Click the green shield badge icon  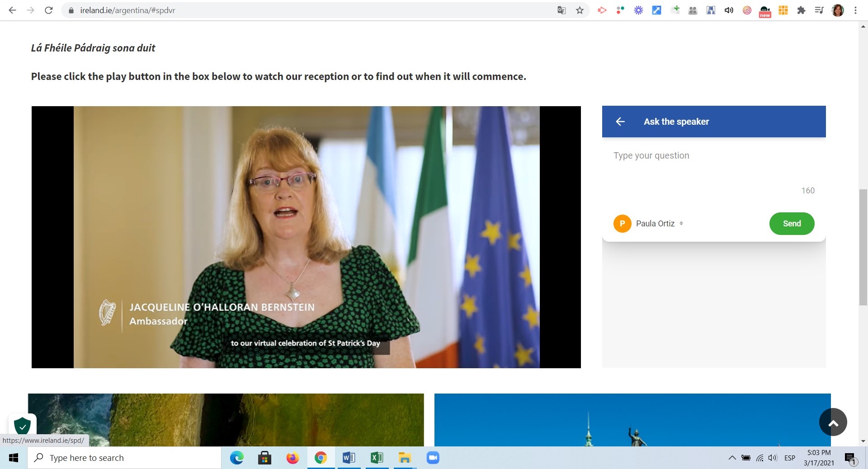(x=22, y=426)
